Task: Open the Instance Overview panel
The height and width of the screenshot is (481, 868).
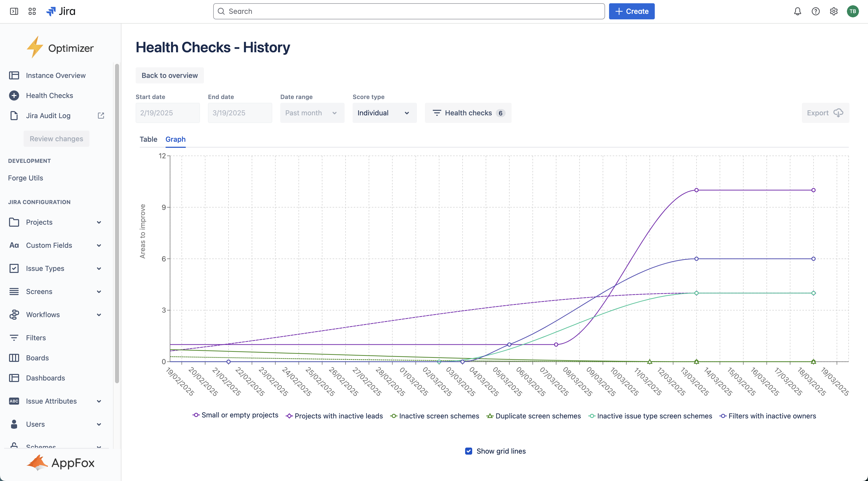Action: pos(55,75)
